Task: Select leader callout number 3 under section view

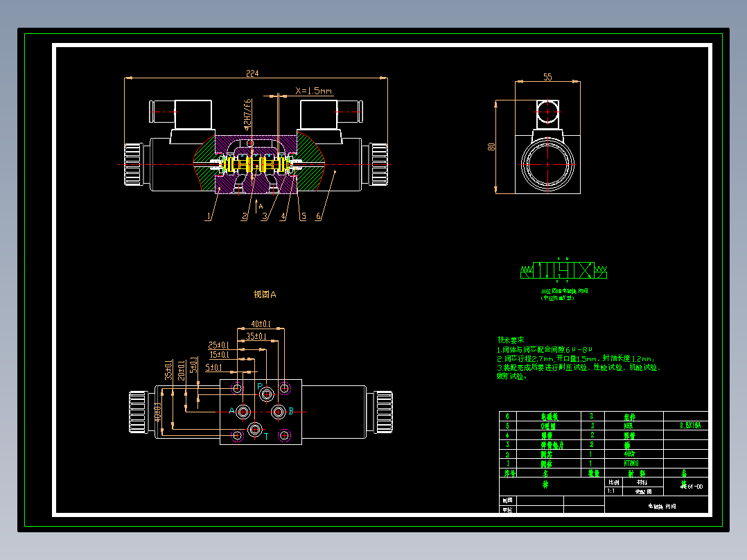Action: pos(265,216)
